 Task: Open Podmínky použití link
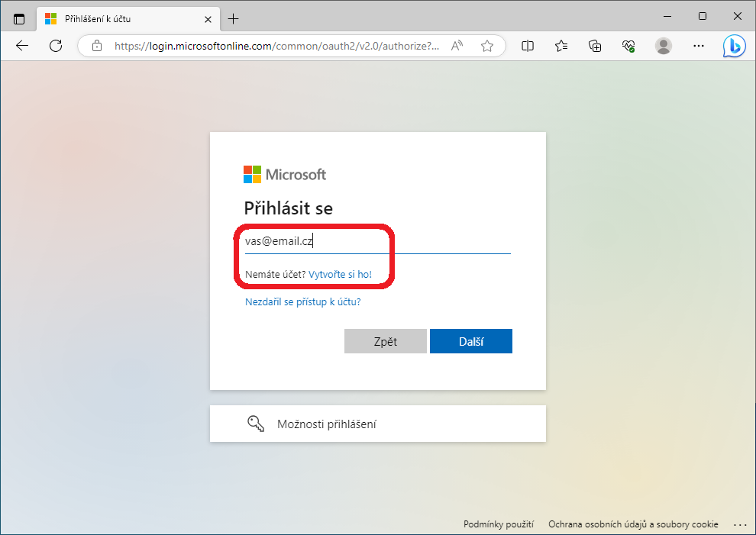click(499, 524)
